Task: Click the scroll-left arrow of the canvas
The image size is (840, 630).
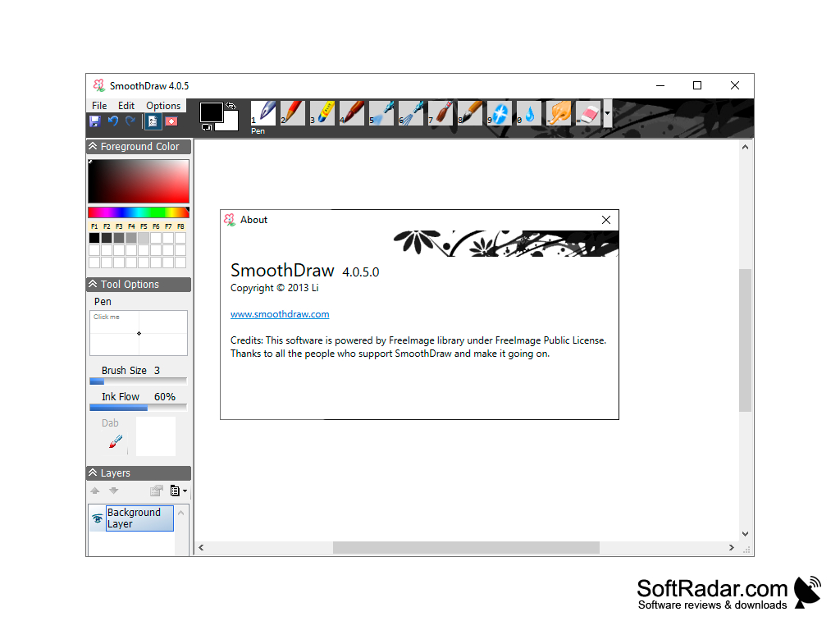Action: coord(201,547)
